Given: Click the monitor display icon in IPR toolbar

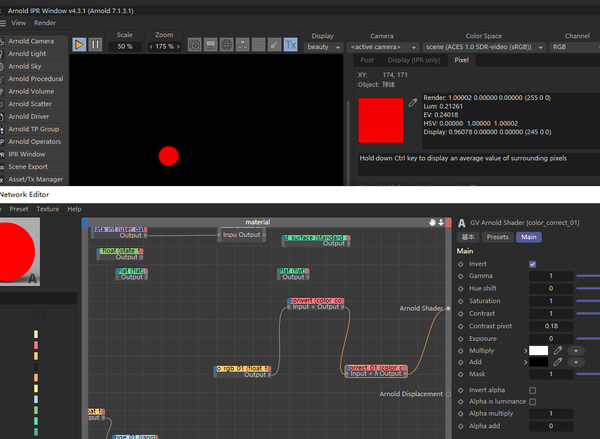Looking at the screenshot, I should click(x=210, y=45).
